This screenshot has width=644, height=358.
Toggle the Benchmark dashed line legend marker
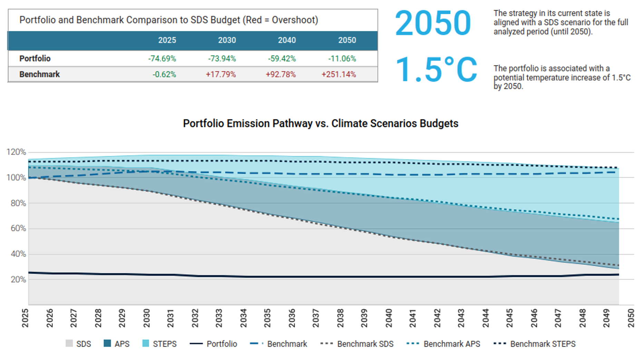pyautogui.click(x=256, y=344)
